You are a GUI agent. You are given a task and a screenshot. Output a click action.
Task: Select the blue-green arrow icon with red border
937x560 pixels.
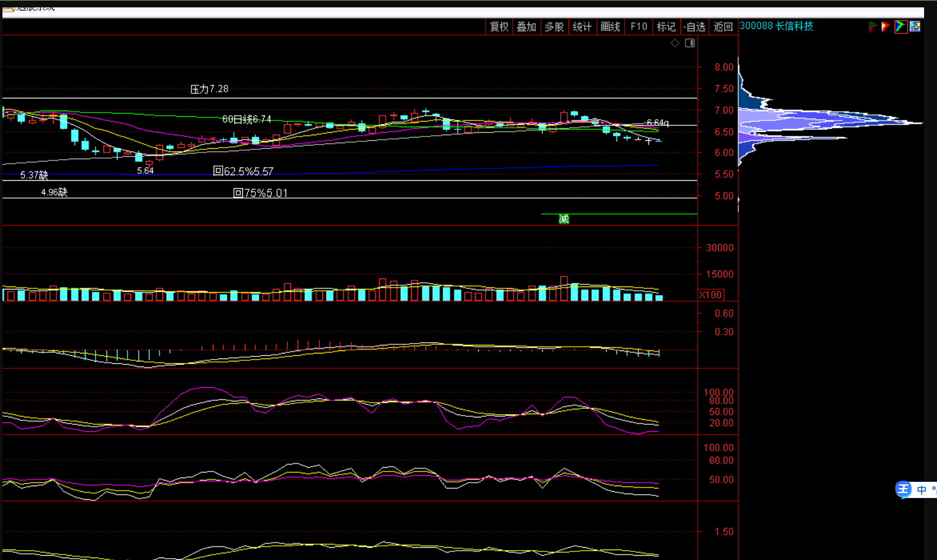[901, 26]
